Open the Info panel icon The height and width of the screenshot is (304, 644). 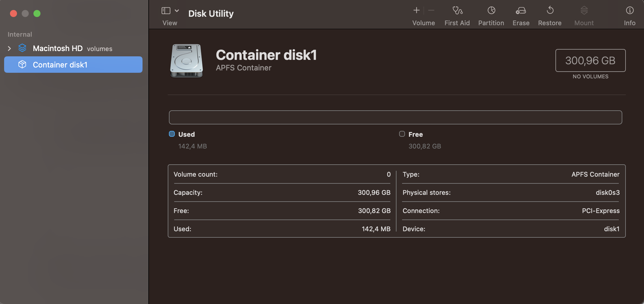pos(630,11)
